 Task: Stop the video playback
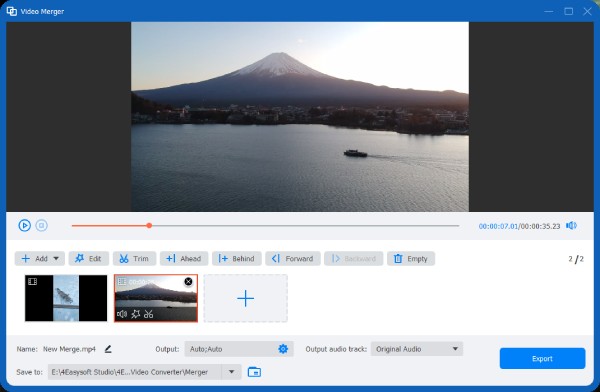coord(42,225)
